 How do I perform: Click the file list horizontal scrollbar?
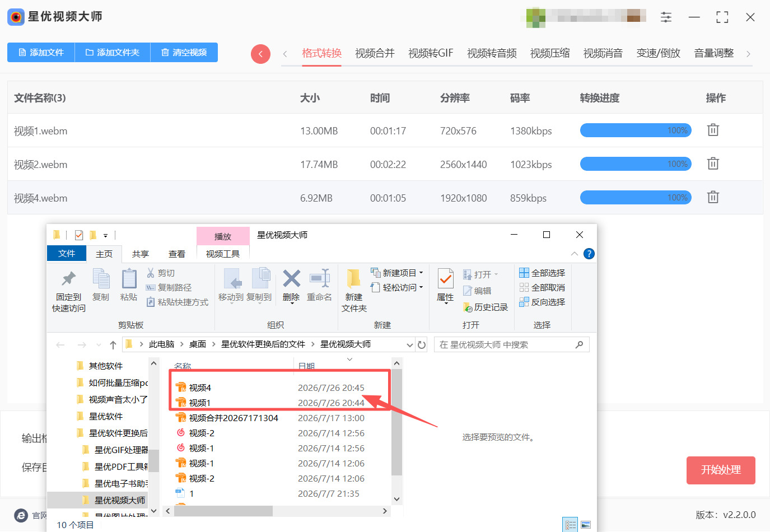pyautogui.click(x=223, y=511)
